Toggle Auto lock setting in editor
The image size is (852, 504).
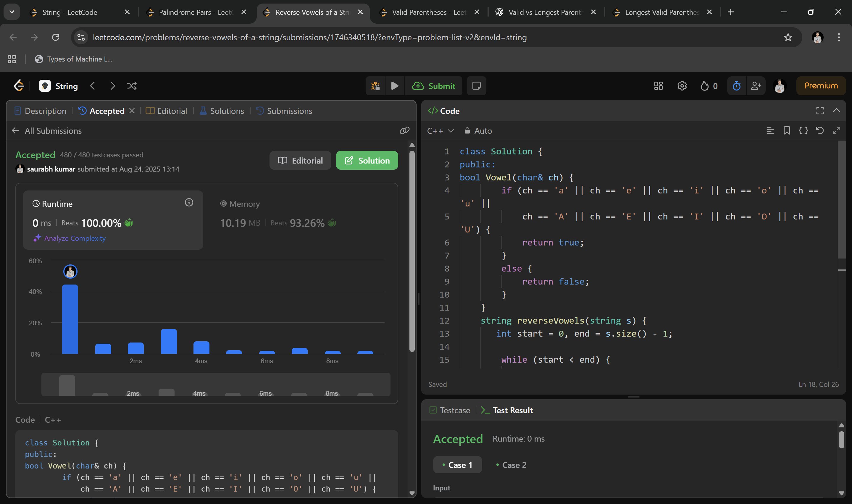[478, 131]
